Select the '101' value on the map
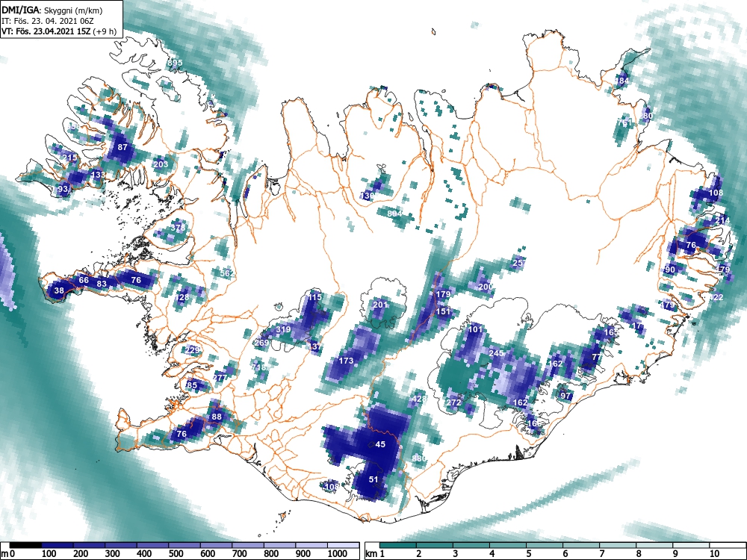The width and height of the screenshot is (747, 560). (x=475, y=329)
